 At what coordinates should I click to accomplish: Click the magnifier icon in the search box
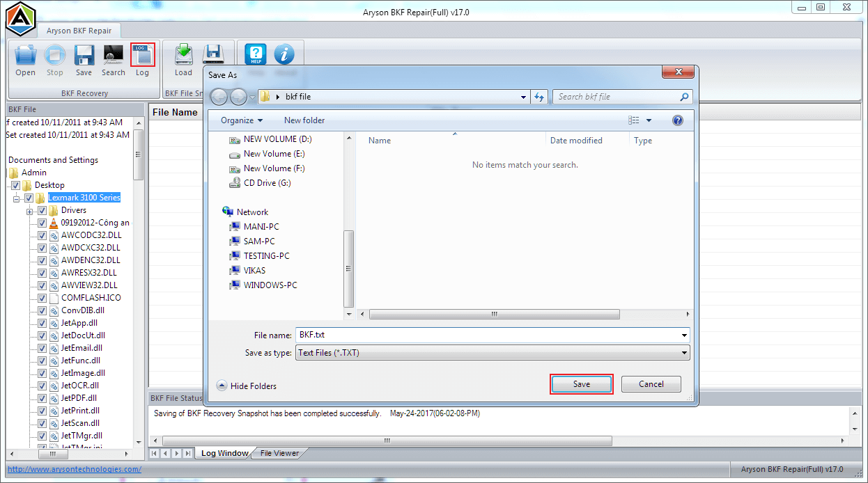pyautogui.click(x=684, y=97)
